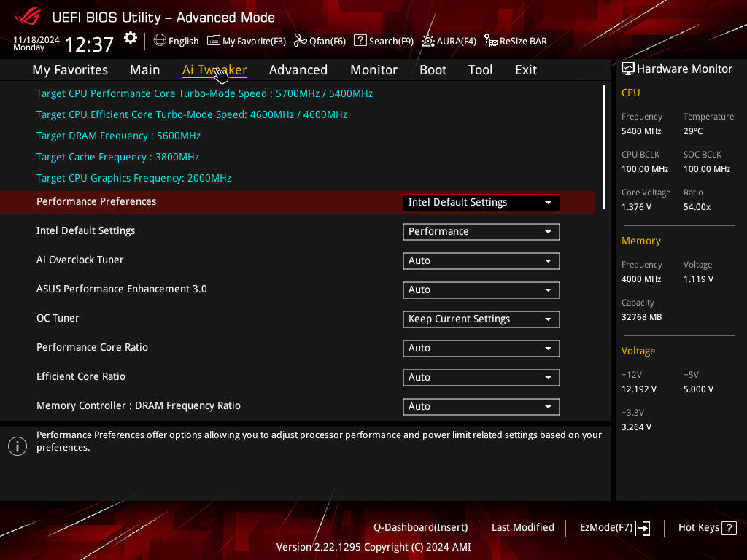Click the memory capacity 32768 MB value

click(x=641, y=317)
